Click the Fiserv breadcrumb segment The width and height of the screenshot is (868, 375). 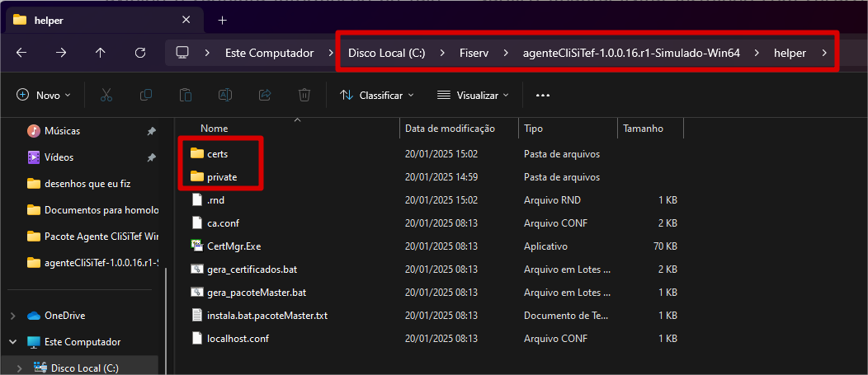pos(474,53)
